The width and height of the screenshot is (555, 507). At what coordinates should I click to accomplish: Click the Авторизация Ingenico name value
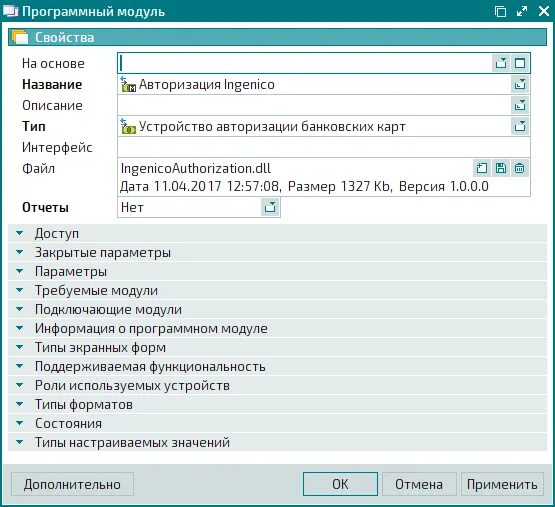[207, 85]
